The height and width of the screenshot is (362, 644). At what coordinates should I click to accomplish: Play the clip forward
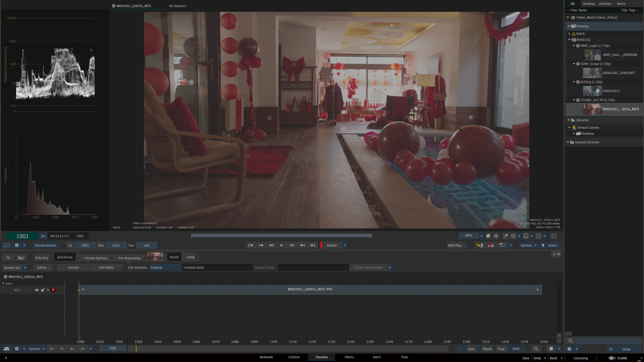(281, 246)
